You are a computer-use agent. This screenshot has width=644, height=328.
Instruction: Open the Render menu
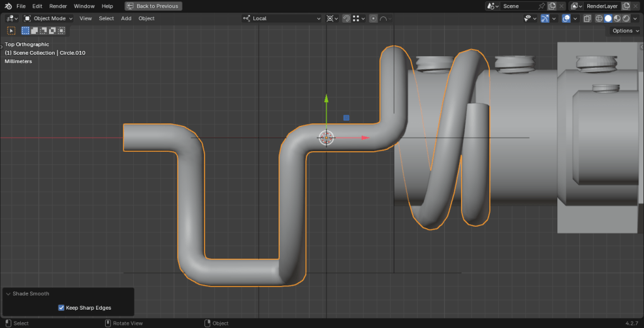point(58,6)
